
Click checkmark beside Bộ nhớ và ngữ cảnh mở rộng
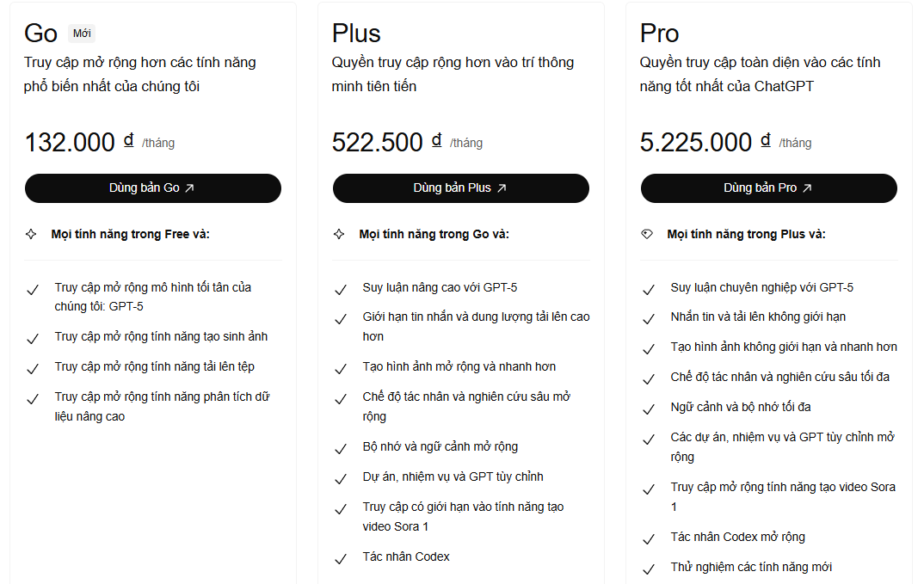341,448
